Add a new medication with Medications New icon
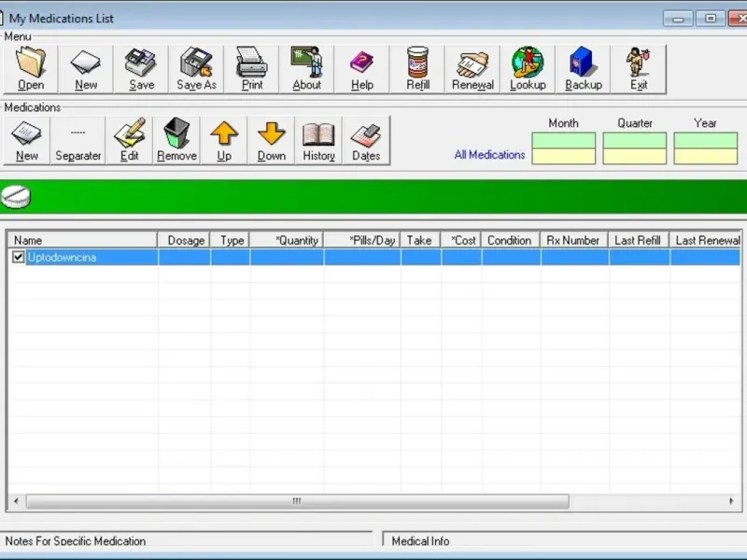747x560 pixels. point(27,141)
